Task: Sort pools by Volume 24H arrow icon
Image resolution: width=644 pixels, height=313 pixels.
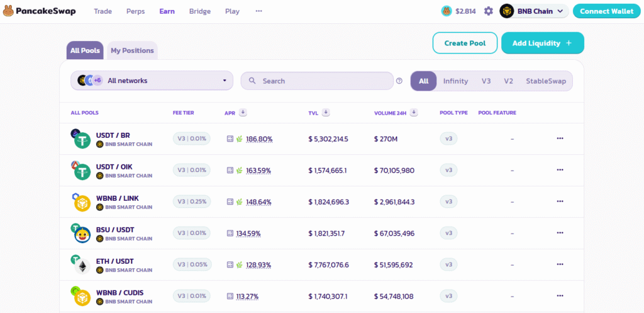Action: tap(414, 113)
